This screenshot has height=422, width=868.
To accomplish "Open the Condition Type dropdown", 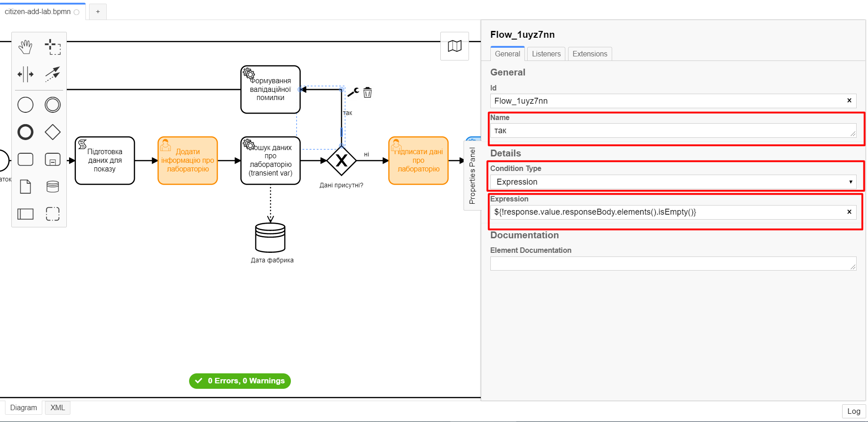I will tap(673, 182).
